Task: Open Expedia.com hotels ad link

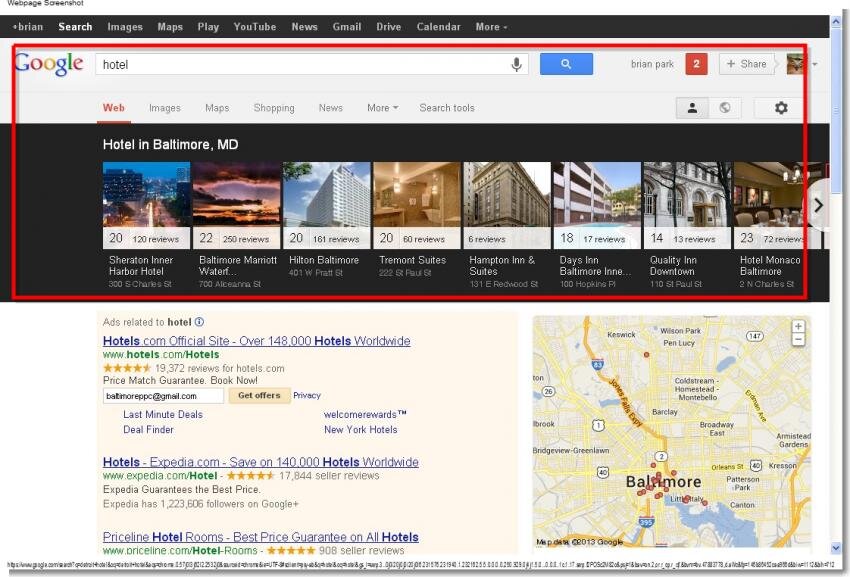Action: coord(261,462)
